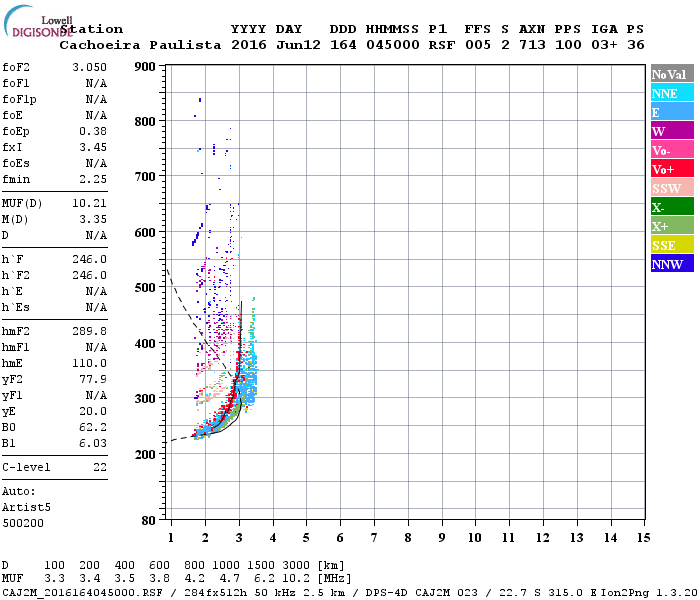Screen dimensions: 700x600
Task: Select the NNW dark blue legend swatch
Action: 672,263
